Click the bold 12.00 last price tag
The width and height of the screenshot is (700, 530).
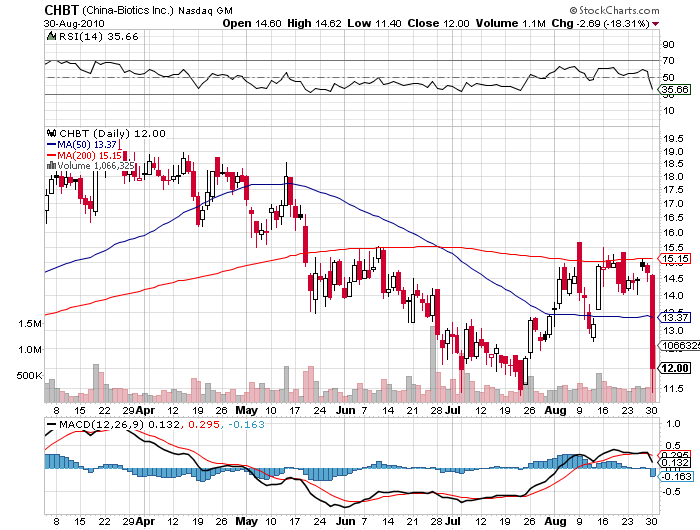(x=675, y=368)
